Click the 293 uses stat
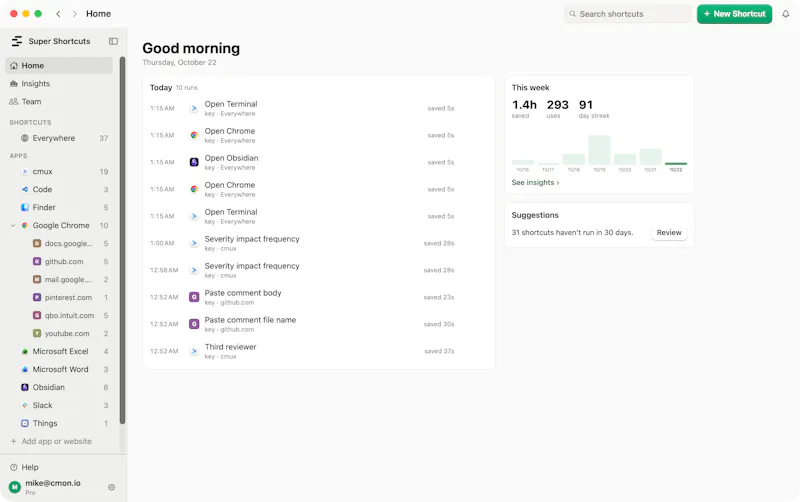Image resolution: width=800 pixels, height=502 pixels. (557, 109)
